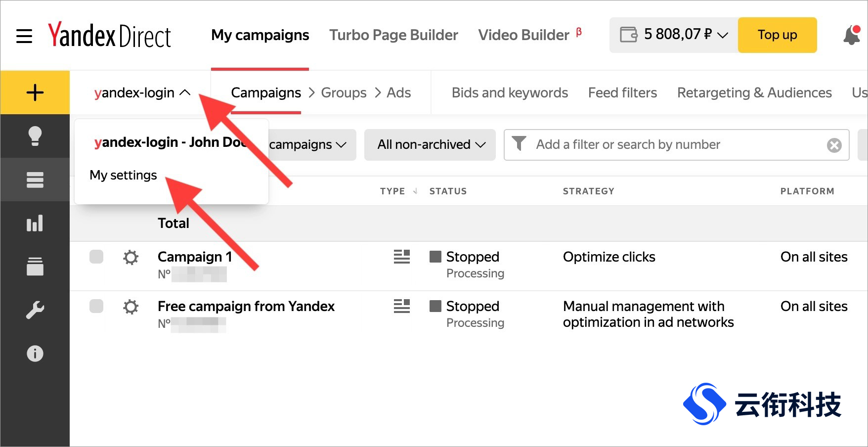The width and height of the screenshot is (868, 447).
Task: Select yandex-login - John Doe account entry
Action: 170,142
